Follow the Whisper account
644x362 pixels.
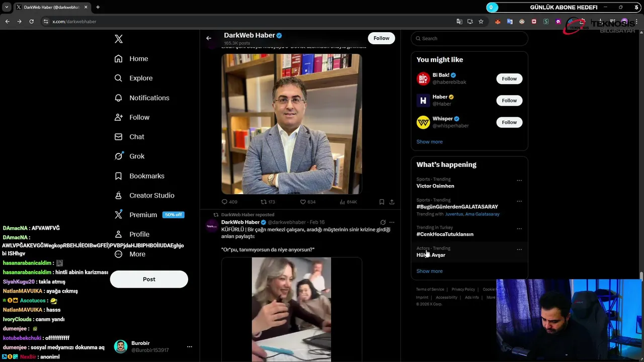click(x=509, y=122)
